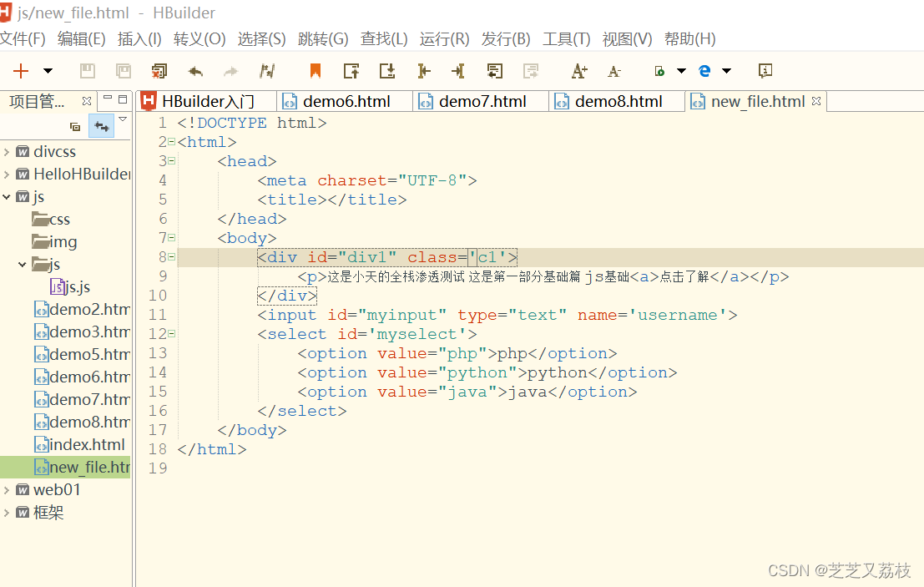Click the save file toolbar icon
This screenshot has width=924, height=587.
coord(87,71)
